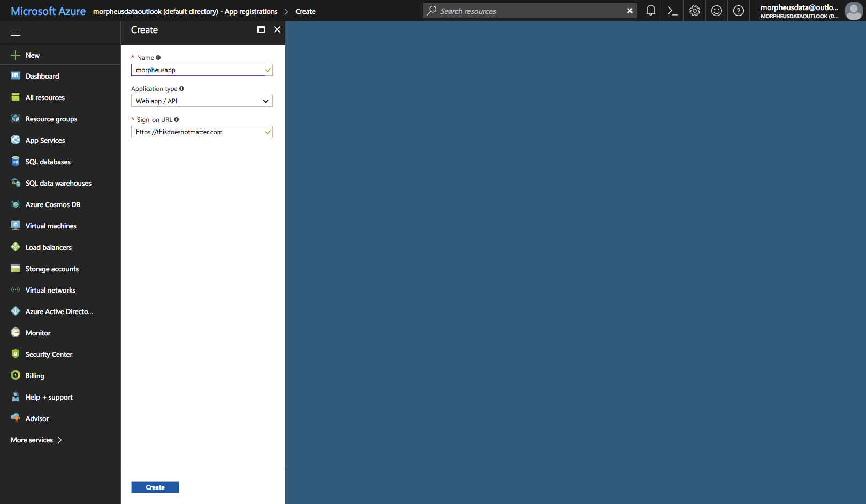
Task: Click the Name input field
Action: click(x=202, y=70)
